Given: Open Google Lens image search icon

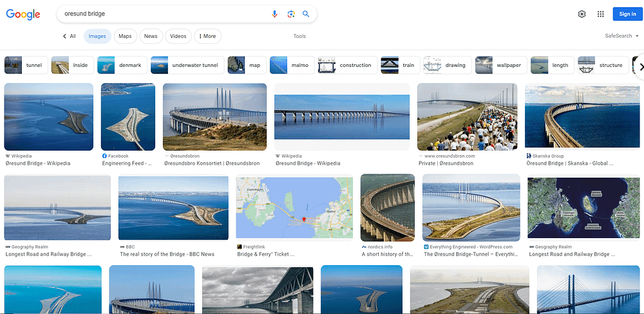Looking at the screenshot, I should pyautogui.click(x=291, y=14).
